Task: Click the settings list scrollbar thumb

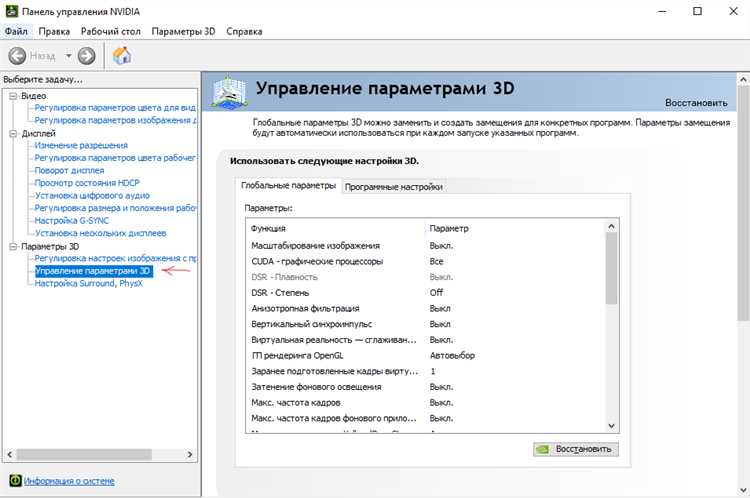Action: click(611, 268)
